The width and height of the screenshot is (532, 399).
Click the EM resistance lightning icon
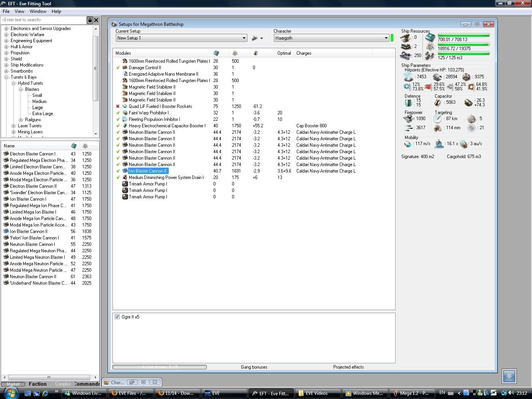pos(407,87)
